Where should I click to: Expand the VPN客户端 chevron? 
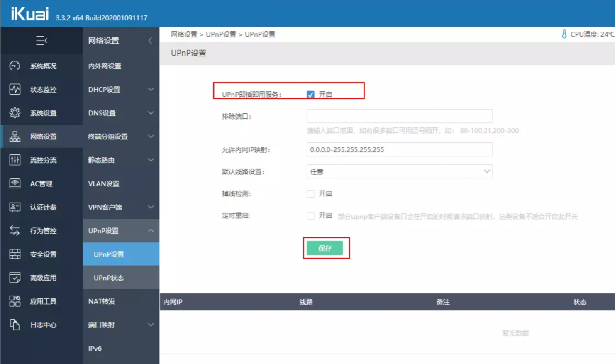[151, 207]
